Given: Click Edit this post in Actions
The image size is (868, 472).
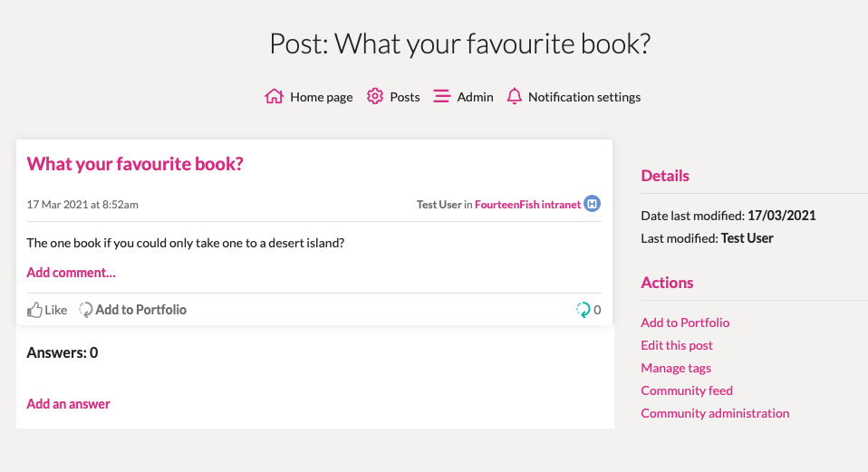Looking at the screenshot, I should (677, 345).
